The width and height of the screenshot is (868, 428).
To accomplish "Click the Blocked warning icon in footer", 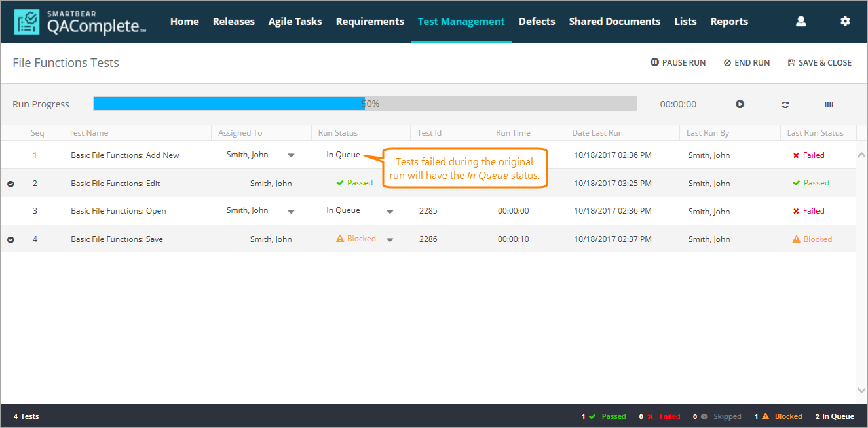I will (765, 416).
